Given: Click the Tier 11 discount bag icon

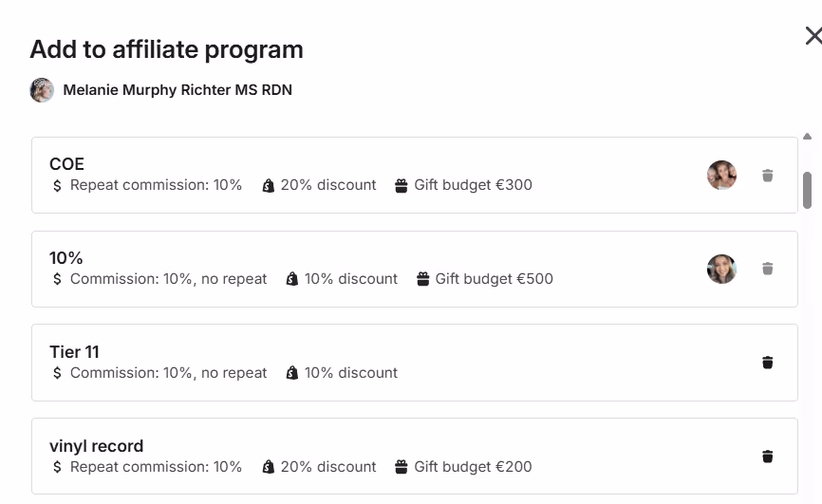Looking at the screenshot, I should tap(292, 373).
